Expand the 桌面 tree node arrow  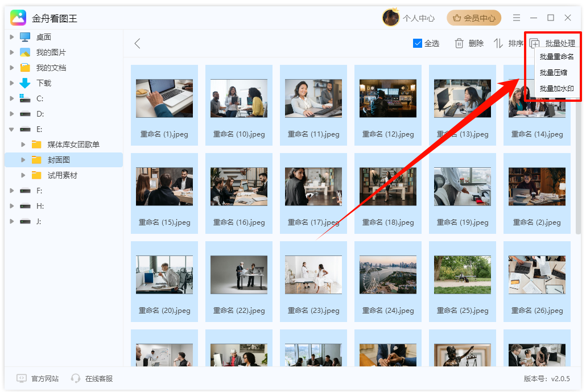tap(12, 37)
